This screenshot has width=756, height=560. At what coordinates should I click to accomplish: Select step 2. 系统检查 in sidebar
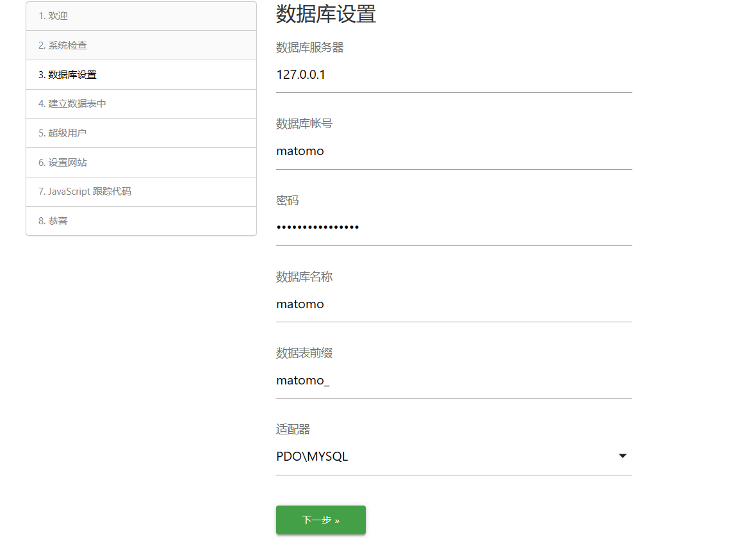(x=141, y=45)
